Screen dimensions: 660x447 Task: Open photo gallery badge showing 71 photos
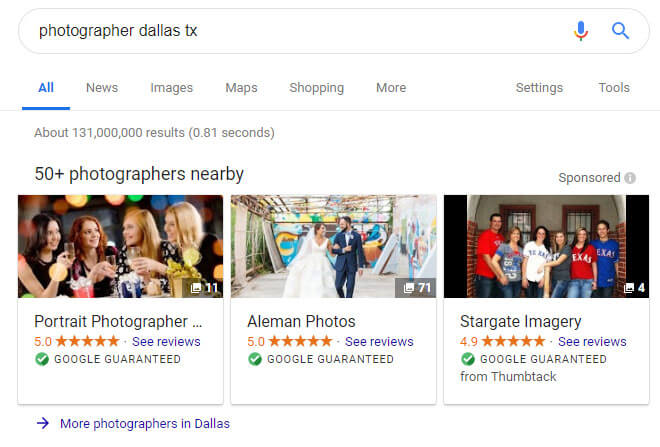[416, 288]
